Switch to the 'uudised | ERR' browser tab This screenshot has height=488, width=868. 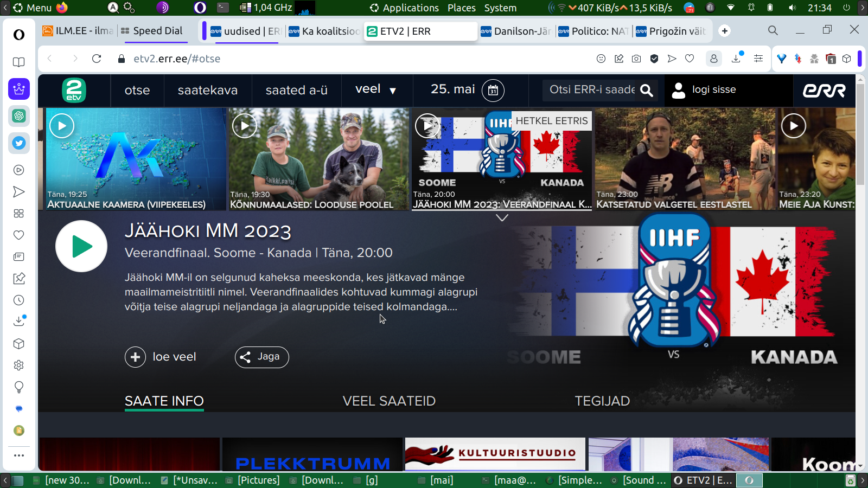(x=245, y=31)
